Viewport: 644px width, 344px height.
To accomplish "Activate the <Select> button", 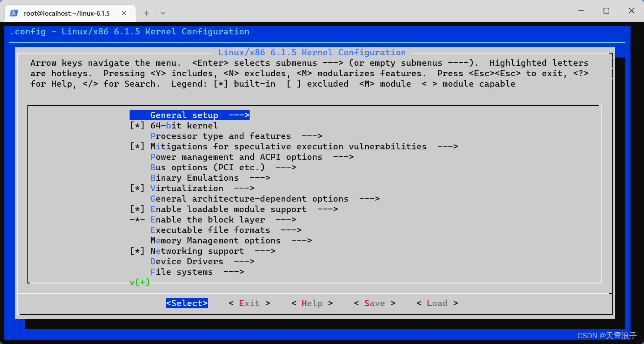I will 187,303.
